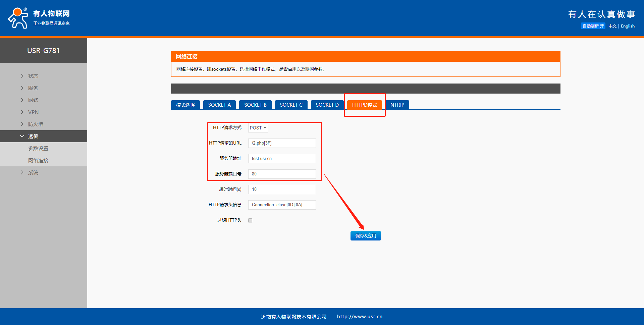Screen dimensions: 644x325
Task: Open the www.usr.cn footer link
Action: tap(360, 317)
